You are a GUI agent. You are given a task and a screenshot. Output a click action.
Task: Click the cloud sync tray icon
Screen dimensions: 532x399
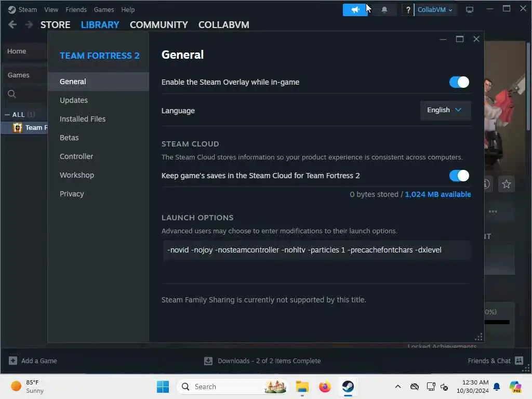click(x=415, y=387)
